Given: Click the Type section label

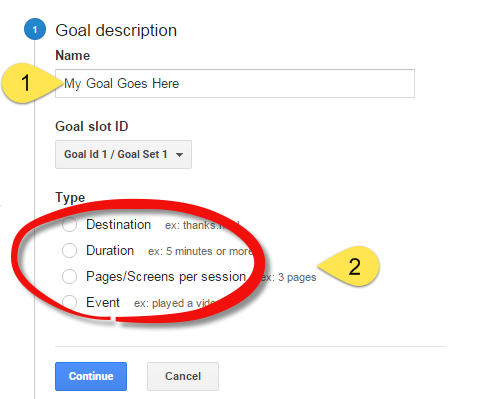Looking at the screenshot, I should (x=70, y=197).
